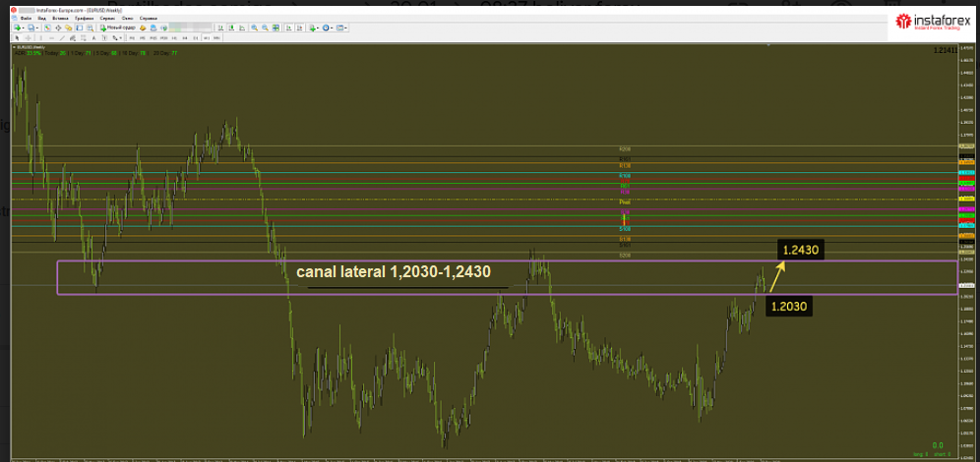
Task: Click the Новый ордер button
Action: tap(118, 28)
